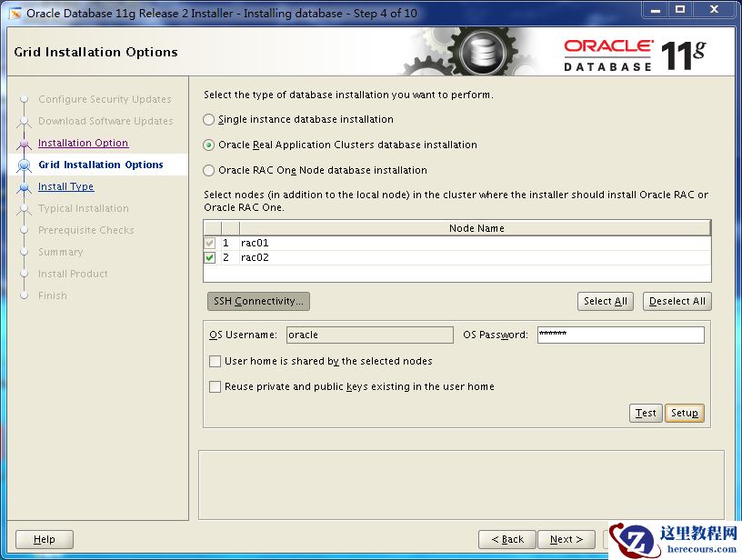Viewport: 742px width, 560px height.
Task: Click the Typical Installation step text
Action: 84,208
